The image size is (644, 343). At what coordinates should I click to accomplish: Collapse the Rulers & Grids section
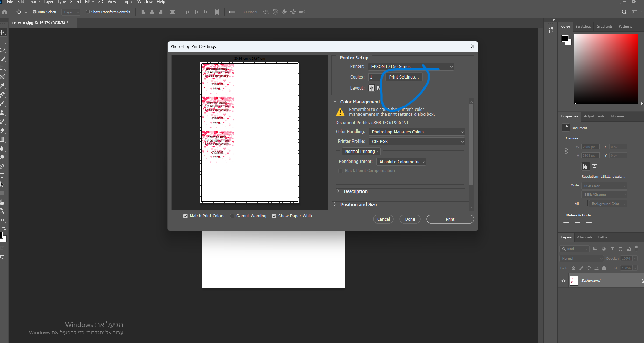[562, 215]
